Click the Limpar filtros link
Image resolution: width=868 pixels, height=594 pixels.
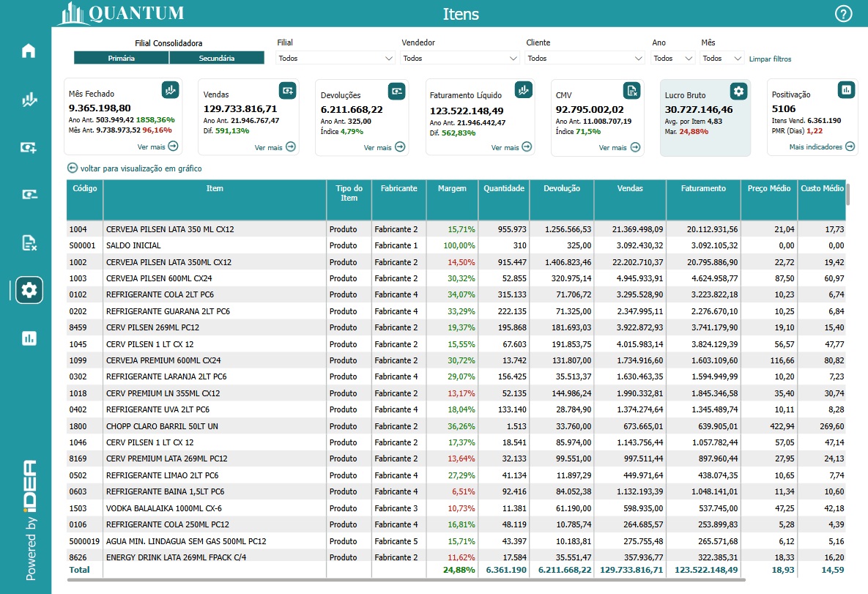[770, 59]
